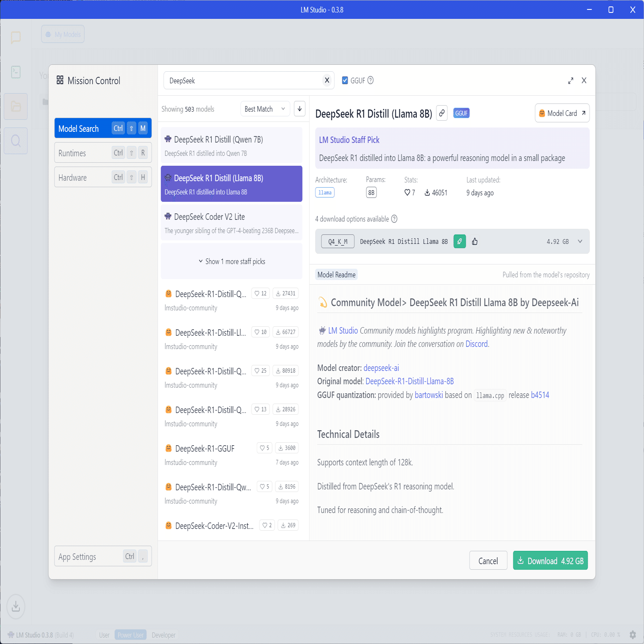Click the 27431 downloads badge
Viewport: 644px width, 644px height.
click(x=286, y=294)
